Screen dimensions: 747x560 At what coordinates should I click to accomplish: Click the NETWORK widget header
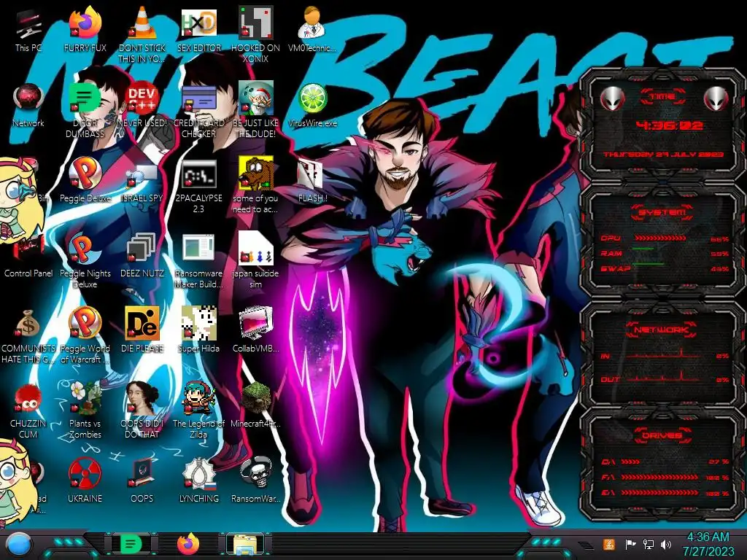[661, 330]
